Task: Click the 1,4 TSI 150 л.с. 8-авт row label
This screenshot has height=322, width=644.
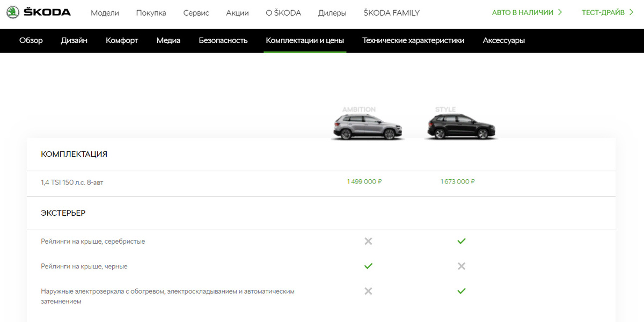Action: click(72, 182)
